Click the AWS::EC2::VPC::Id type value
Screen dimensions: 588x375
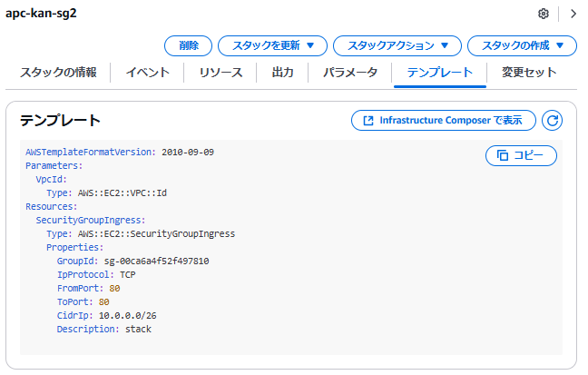pos(122,192)
